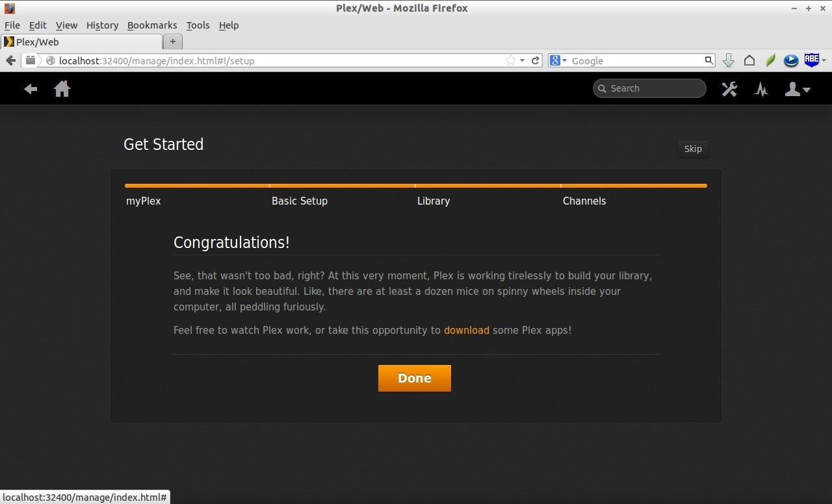Open the Tools menu
The image size is (832, 504).
(198, 25)
